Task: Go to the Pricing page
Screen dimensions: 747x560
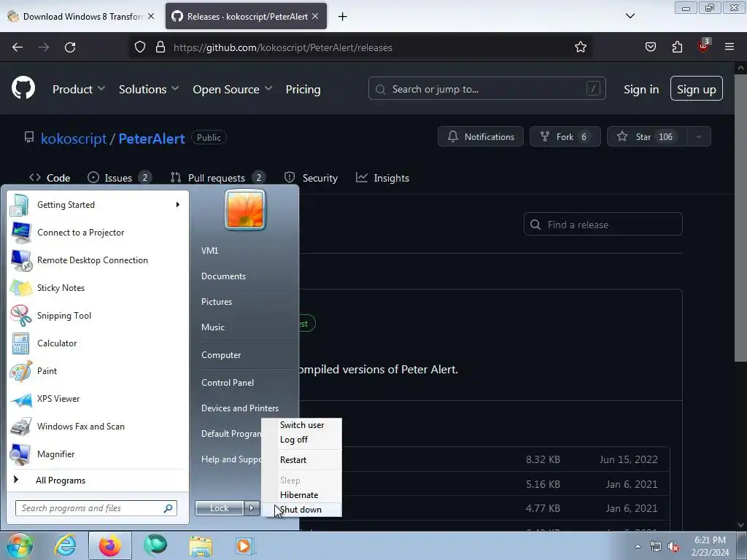Action: (x=303, y=89)
